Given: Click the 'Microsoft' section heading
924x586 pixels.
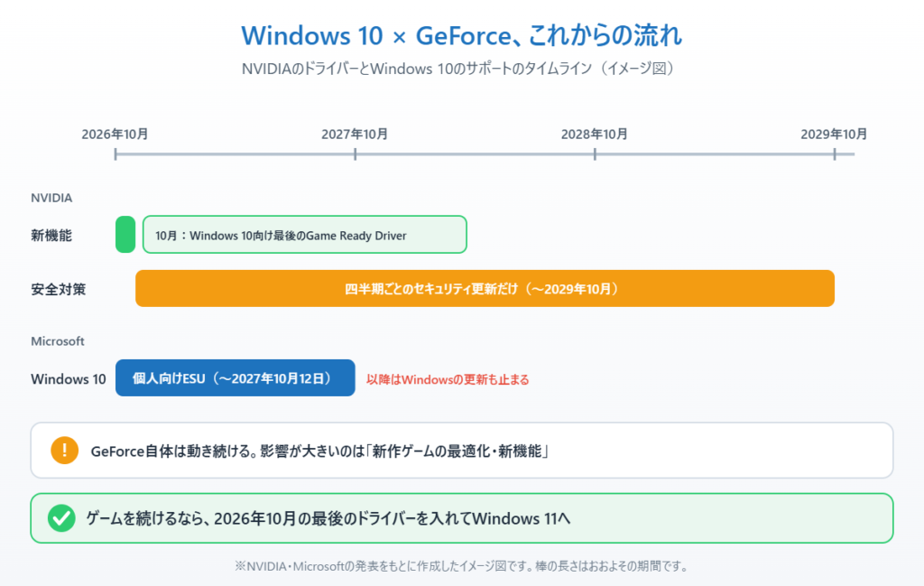Looking at the screenshot, I should click(58, 341).
